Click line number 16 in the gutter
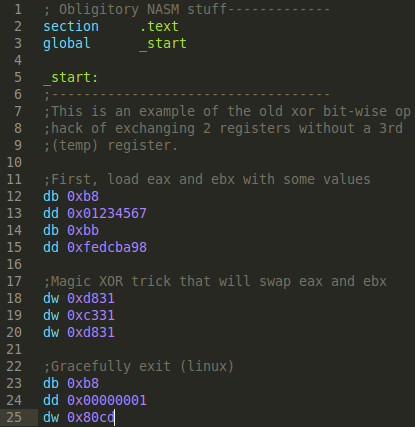 pyautogui.click(x=14, y=264)
